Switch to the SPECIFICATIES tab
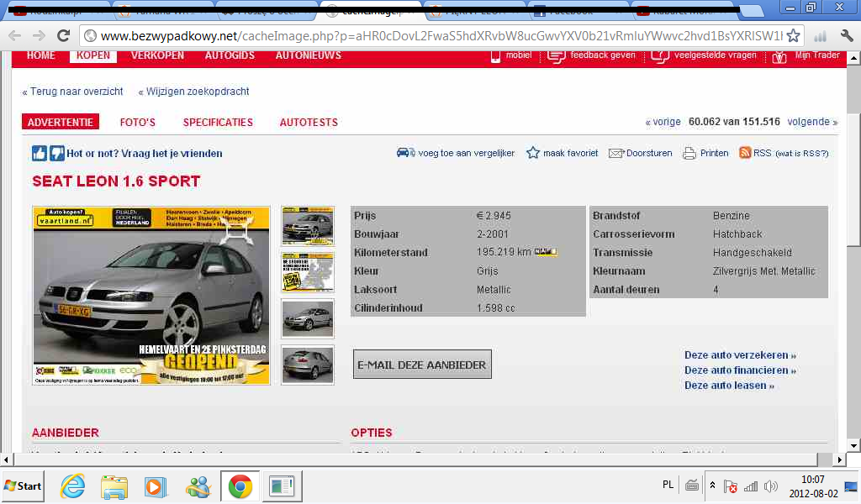 tap(218, 123)
